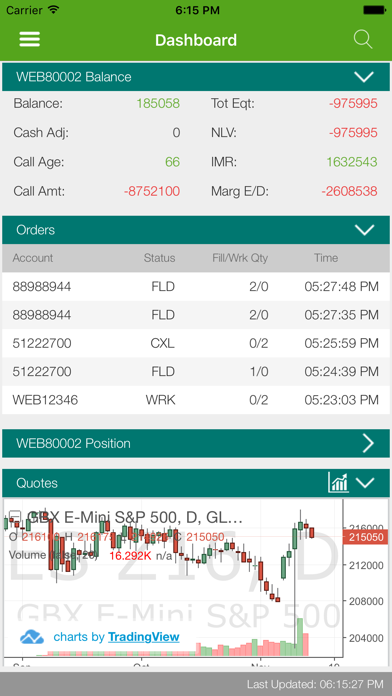Open the order at 05:27:48 PM
Viewport: 392px width, 696px height.
(196, 287)
